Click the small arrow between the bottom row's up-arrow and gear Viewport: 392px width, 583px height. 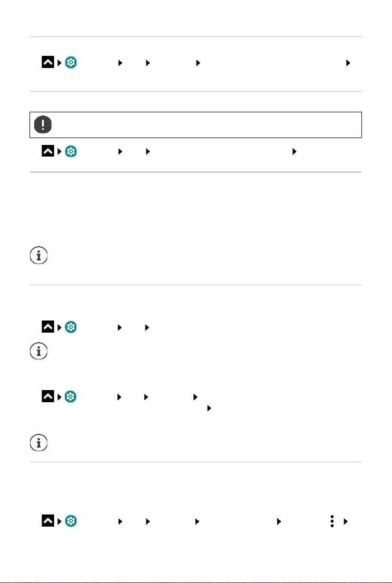60,521
